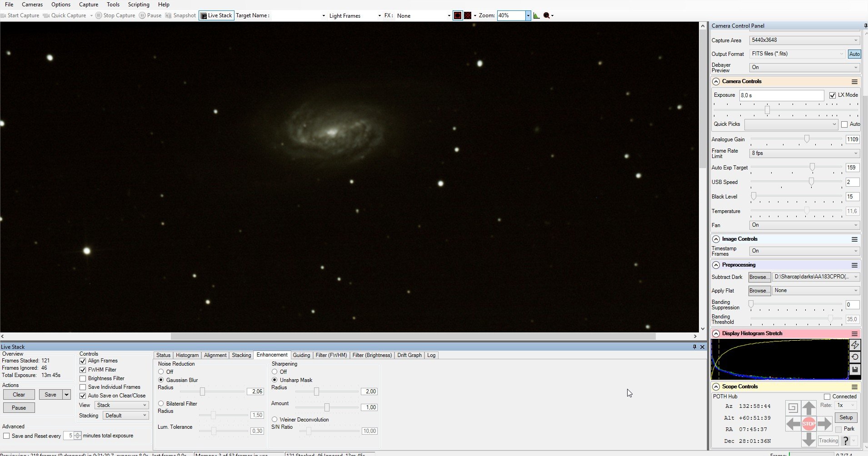Viewport: 868px width, 456px height.
Task: Click the Save stack button
Action: point(50,395)
